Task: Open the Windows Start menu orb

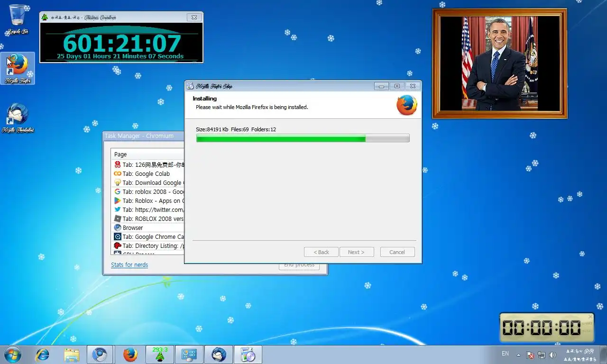Action: (x=12, y=355)
